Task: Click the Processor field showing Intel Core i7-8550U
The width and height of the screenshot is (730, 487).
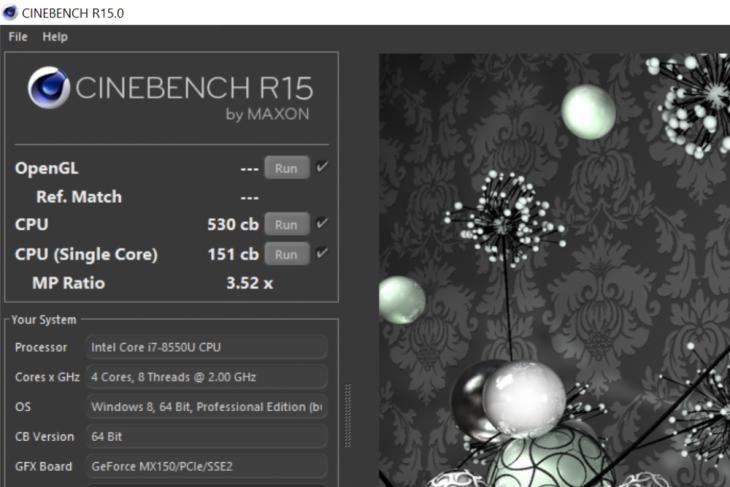Action: tap(206, 347)
